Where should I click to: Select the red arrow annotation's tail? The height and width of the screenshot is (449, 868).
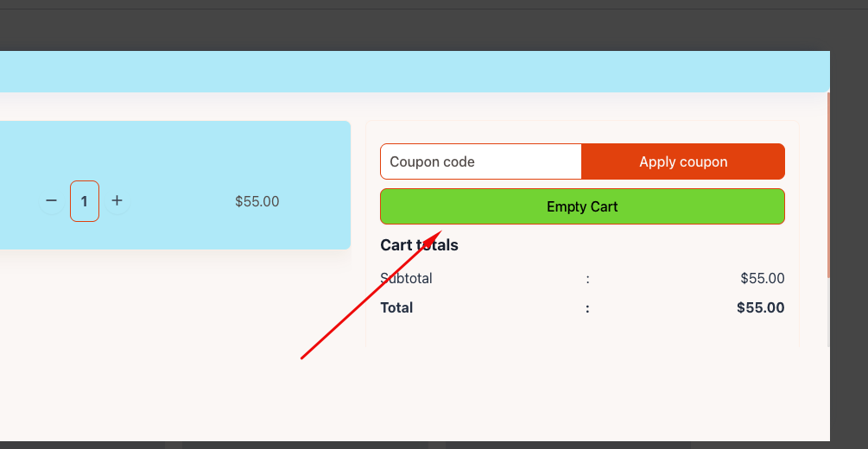(x=303, y=356)
